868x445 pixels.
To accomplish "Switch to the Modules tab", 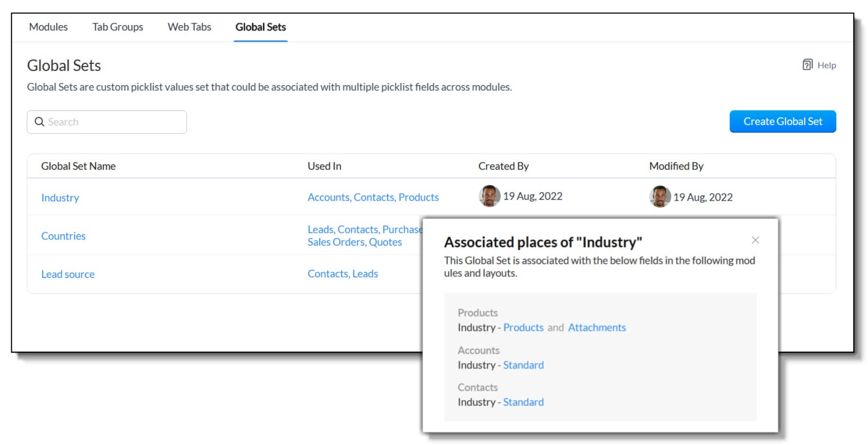I will 48,27.
